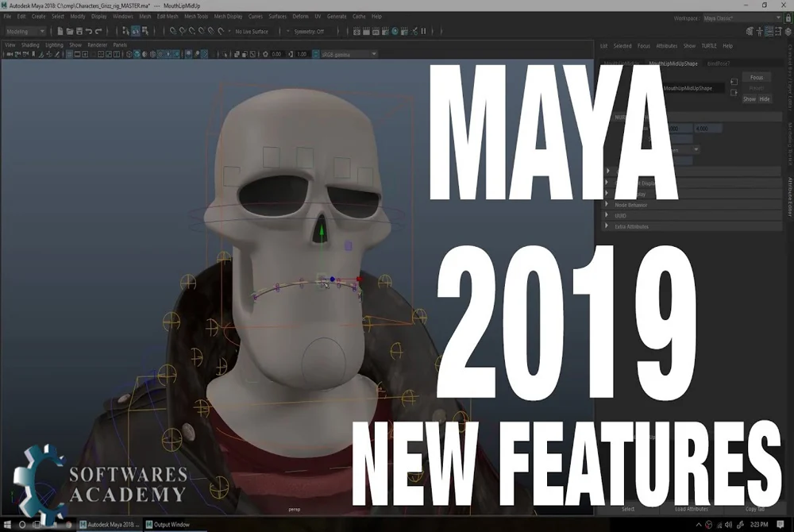Click the Snap to Points magnet icon

tap(192, 32)
